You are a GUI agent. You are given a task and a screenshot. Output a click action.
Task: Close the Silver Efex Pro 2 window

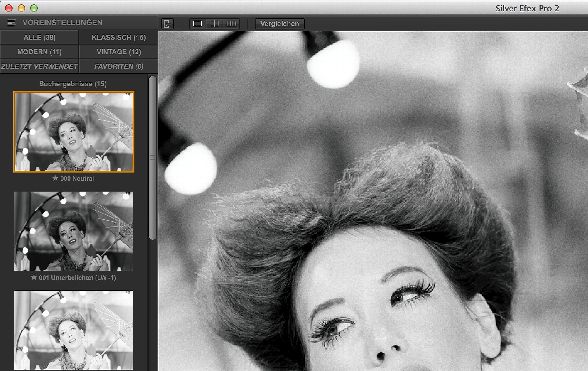coord(9,8)
